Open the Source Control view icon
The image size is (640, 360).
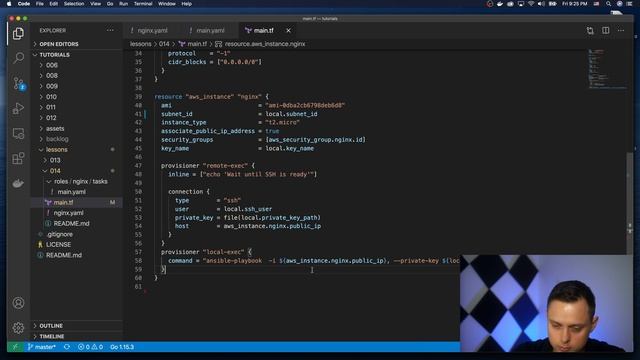[x=18, y=84]
